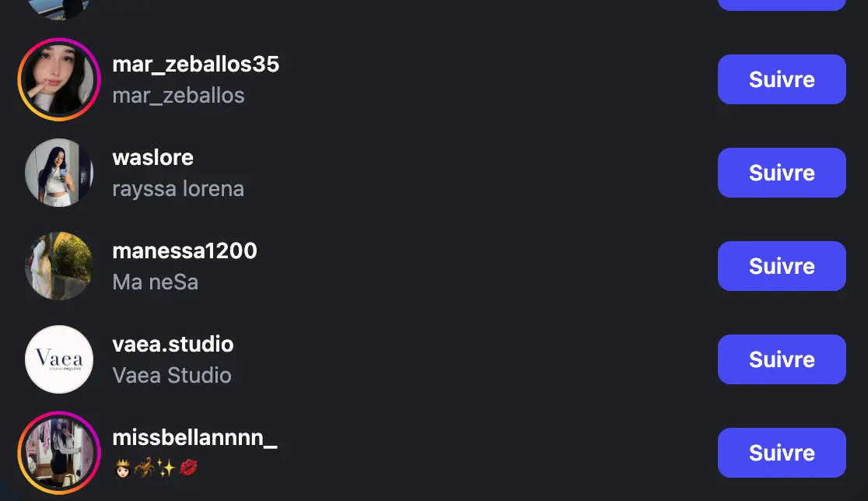The image size is (868, 501).
Task: Click the Vaea Studio display name
Action: pos(172,376)
